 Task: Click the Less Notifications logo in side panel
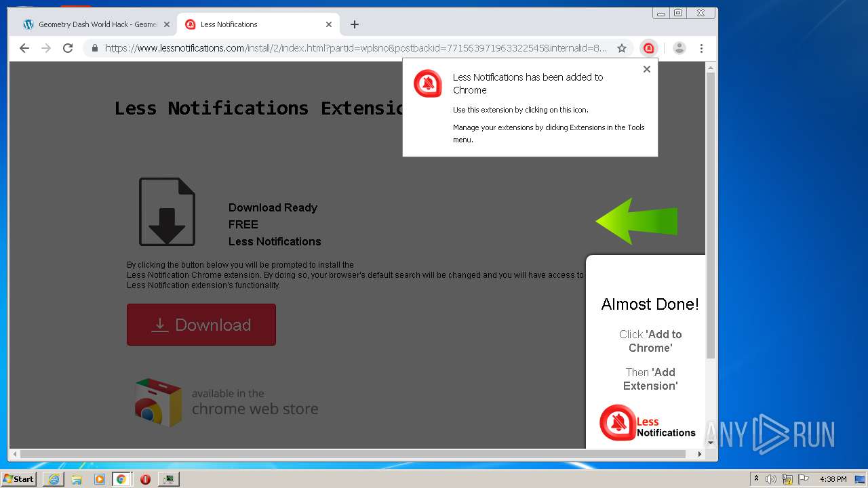648,423
